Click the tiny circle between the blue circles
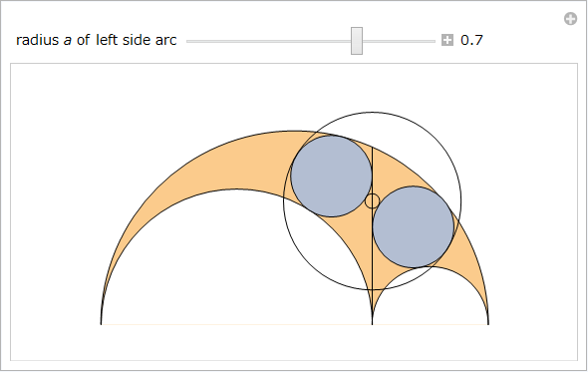Image resolution: width=588 pixels, height=372 pixels. (372, 201)
